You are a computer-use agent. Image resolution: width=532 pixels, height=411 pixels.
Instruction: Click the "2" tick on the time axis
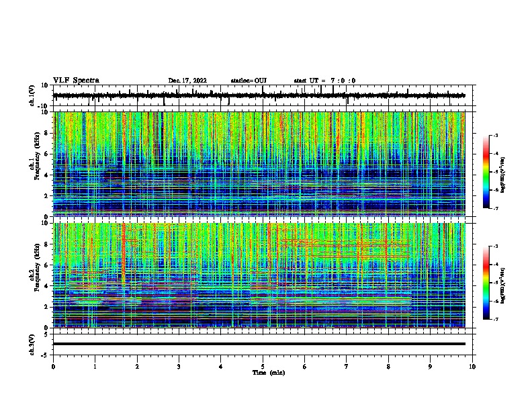[137, 366]
